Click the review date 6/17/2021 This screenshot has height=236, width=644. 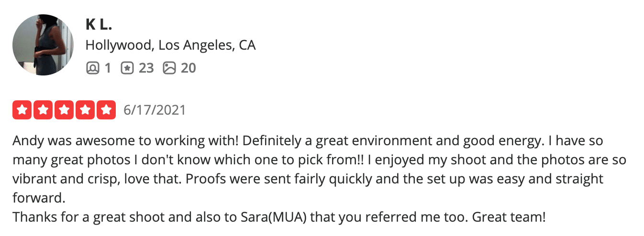155,110
